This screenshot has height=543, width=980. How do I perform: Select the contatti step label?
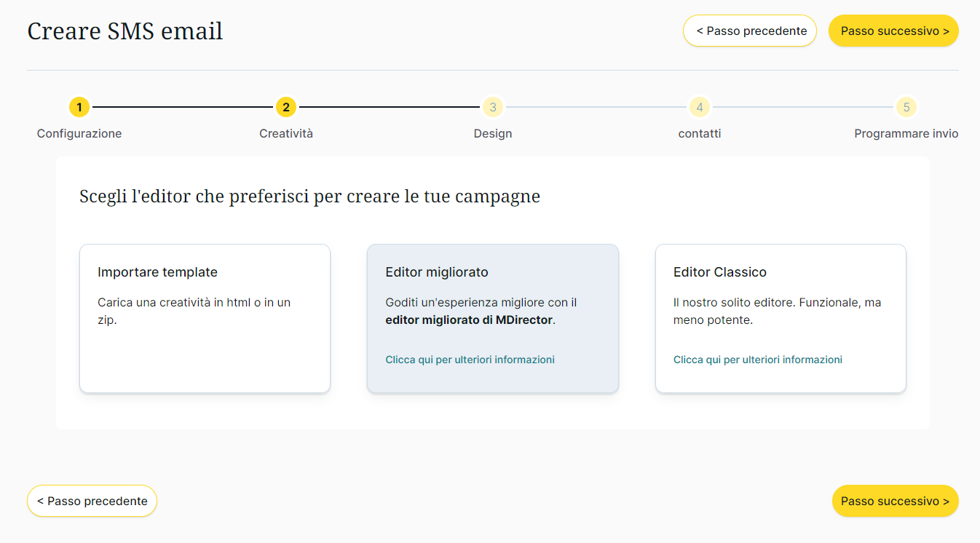tap(700, 134)
